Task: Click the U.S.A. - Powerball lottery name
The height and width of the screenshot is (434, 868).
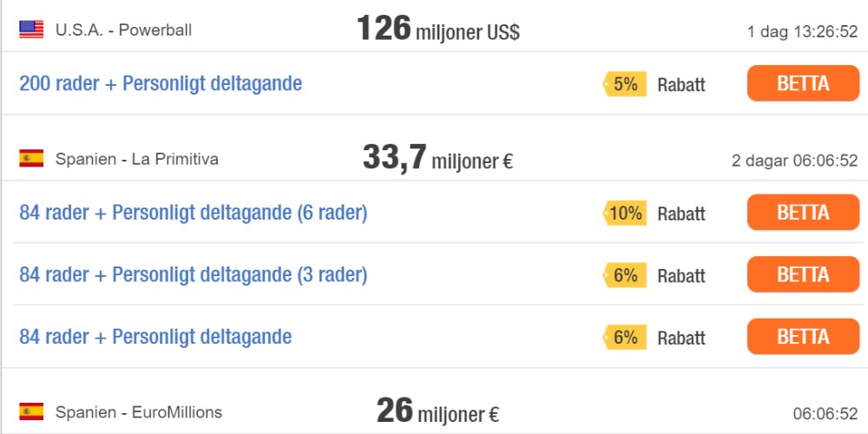Action: click(x=123, y=30)
